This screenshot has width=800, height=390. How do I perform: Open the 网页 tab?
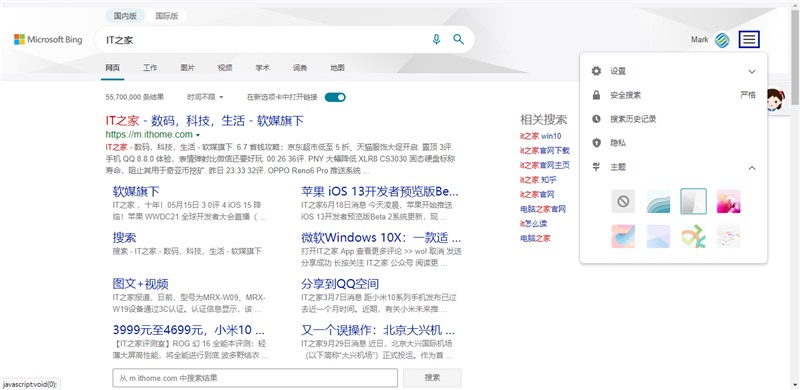point(112,67)
